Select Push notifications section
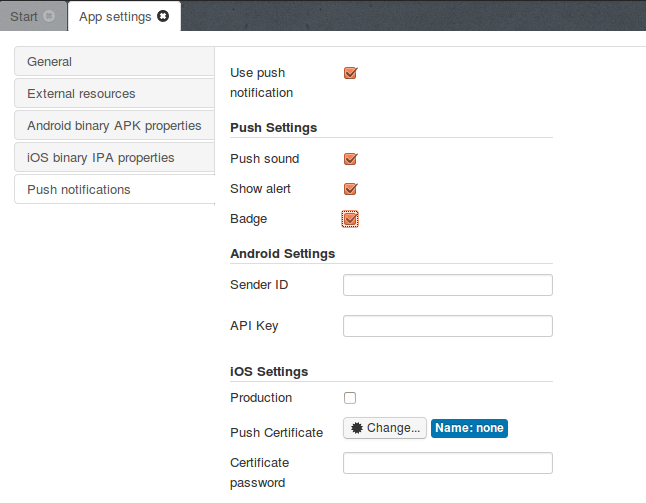Viewport: 646px width, 503px height. tap(114, 189)
